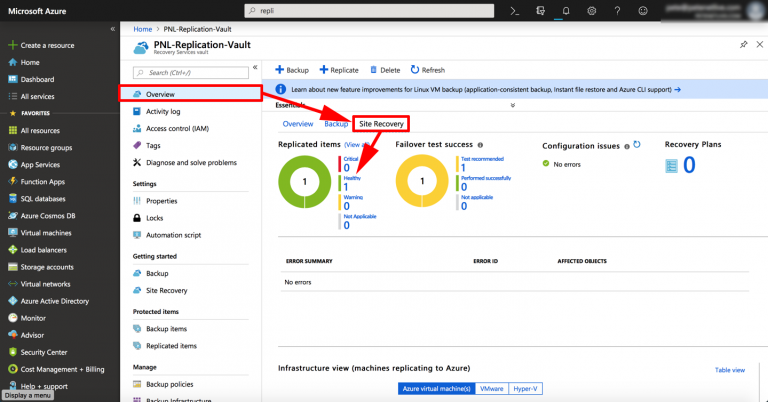
Task: Switch to the Site Recovery tab
Action: (x=381, y=124)
